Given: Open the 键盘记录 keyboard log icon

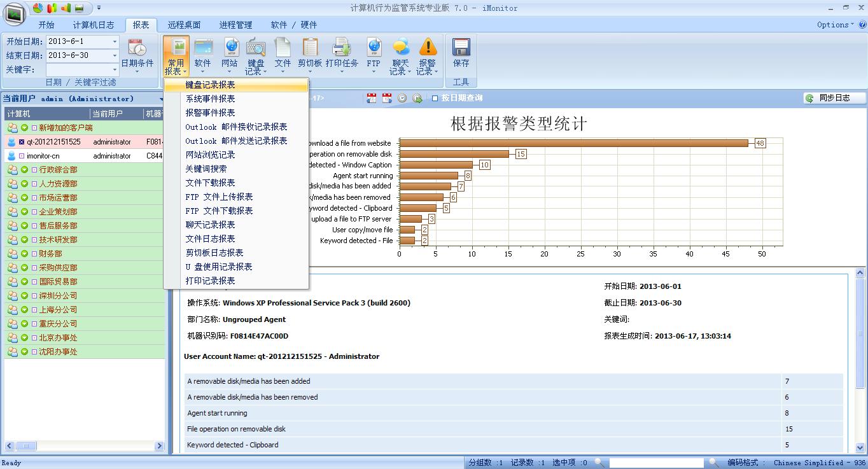Looking at the screenshot, I should click(256, 55).
